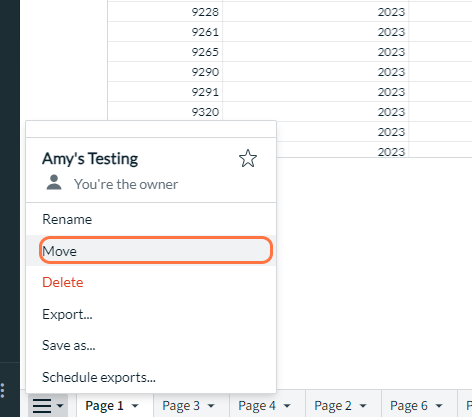Expand Page 2 tab options arrow
This screenshot has height=417, width=472.
tap(363, 406)
